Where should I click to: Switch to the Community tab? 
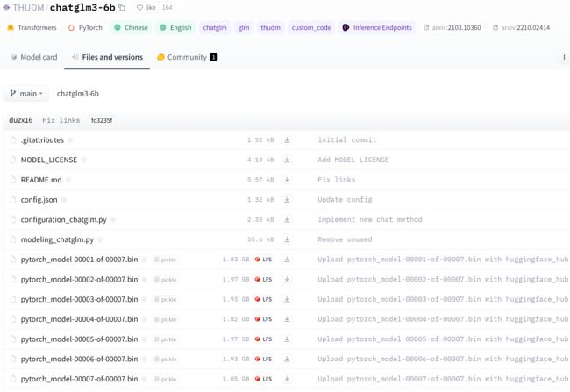tap(187, 57)
